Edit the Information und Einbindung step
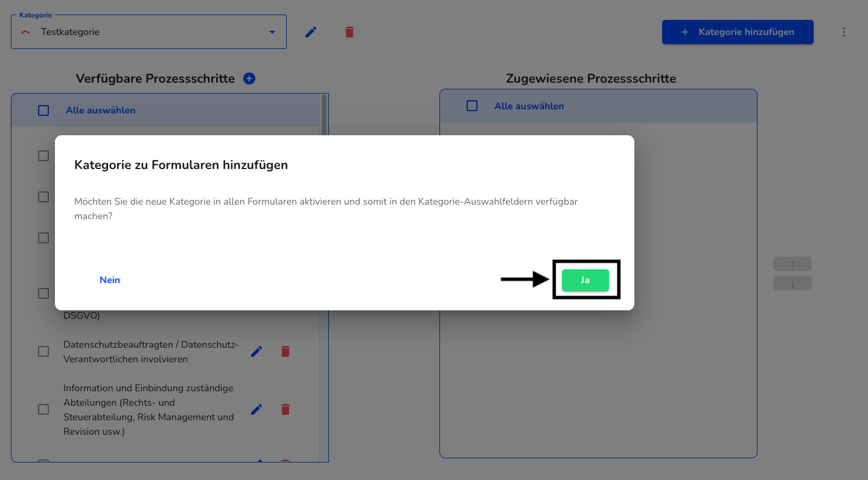 point(257,409)
